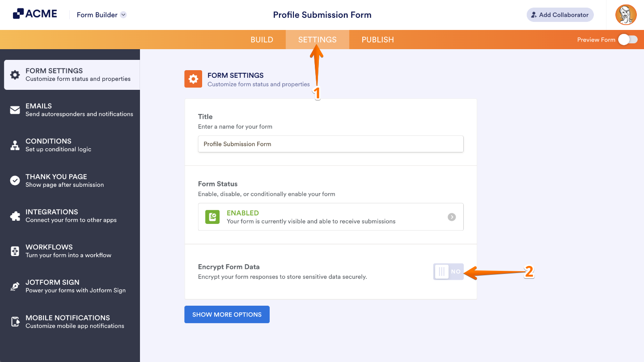Edit the form Title input field
The height and width of the screenshot is (362, 644).
point(331,143)
